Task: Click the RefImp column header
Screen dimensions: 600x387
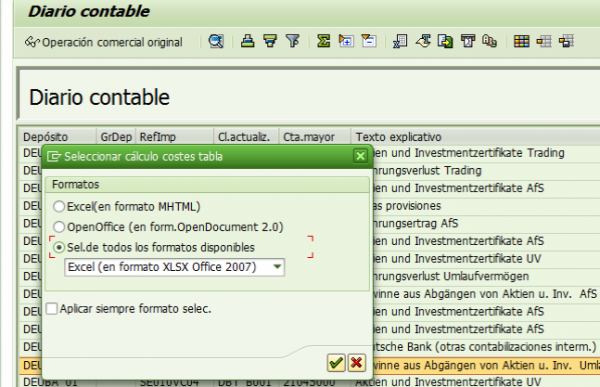Action: [x=174, y=137]
